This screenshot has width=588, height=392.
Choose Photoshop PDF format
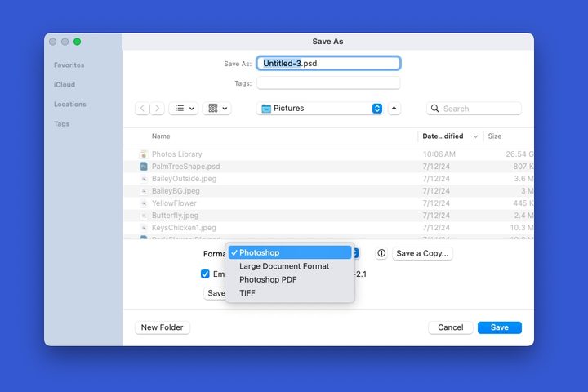[290, 279]
